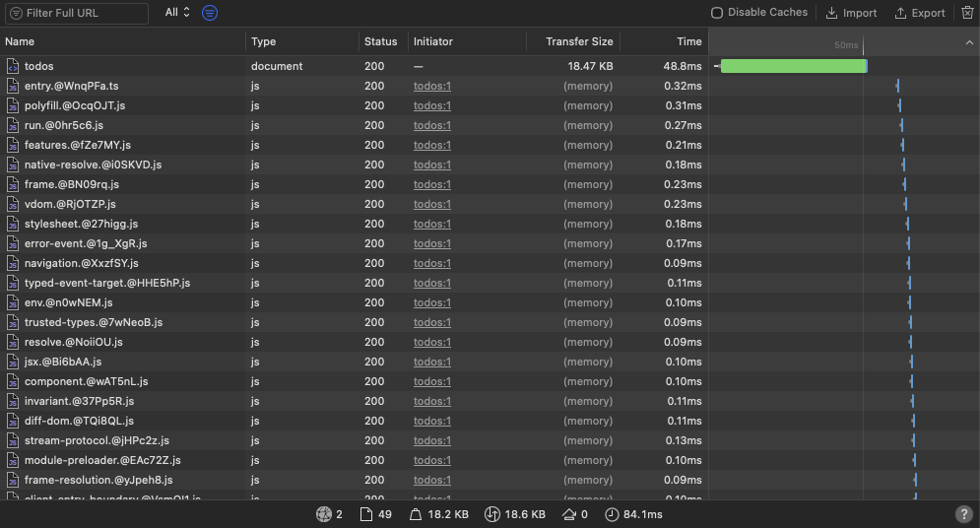
Task: Open todos:1 initiator link for entry.@WnqPFa.ts
Action: pyautogui.click(x=431, y=87)
